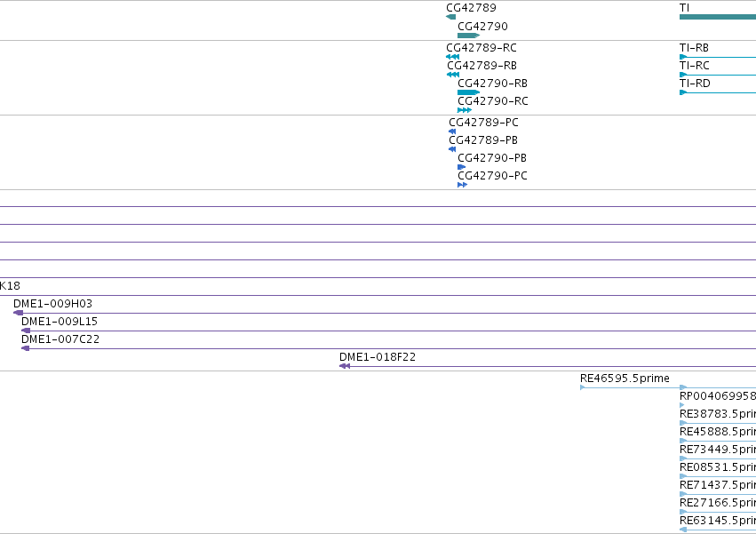Image resolution: width=756 pixels, height=534 pixels.
Task: Select CG42790-PC protein arrow glyph
Action: coord(462,185)
